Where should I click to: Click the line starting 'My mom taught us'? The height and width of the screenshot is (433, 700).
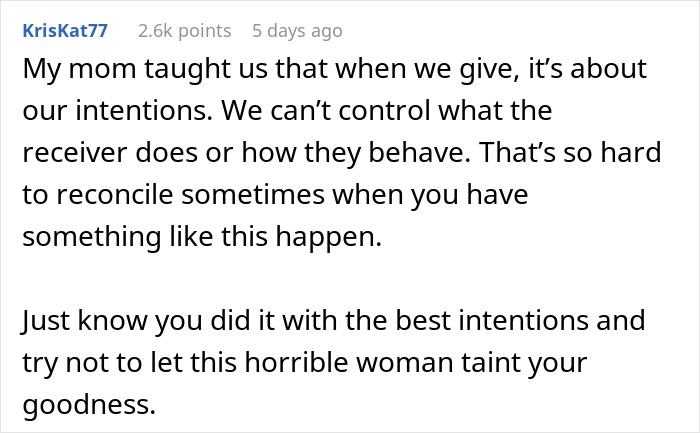coord(334,72)
